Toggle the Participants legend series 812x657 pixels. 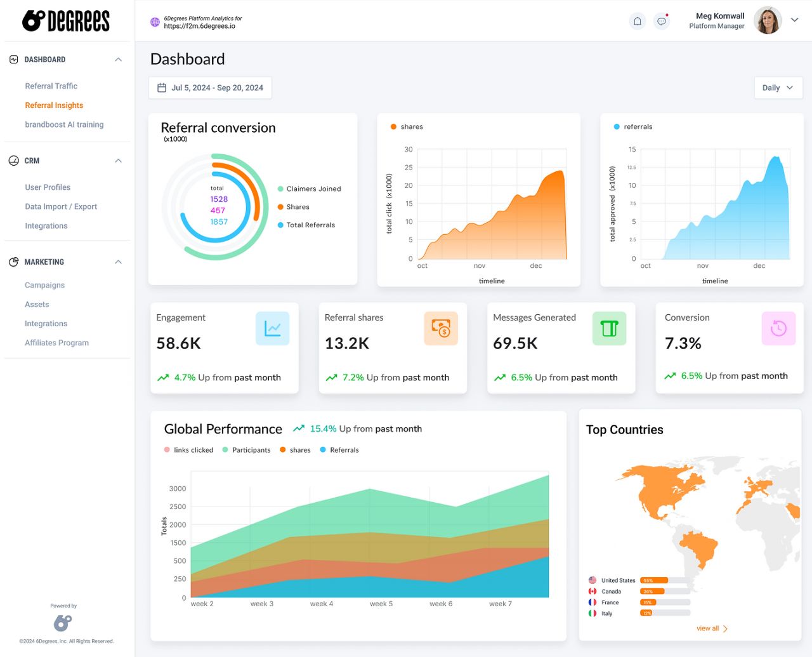[246, 450]
